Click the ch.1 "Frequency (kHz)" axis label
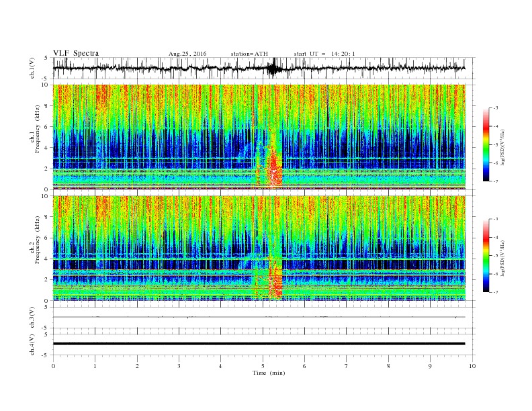 point(38,130)
